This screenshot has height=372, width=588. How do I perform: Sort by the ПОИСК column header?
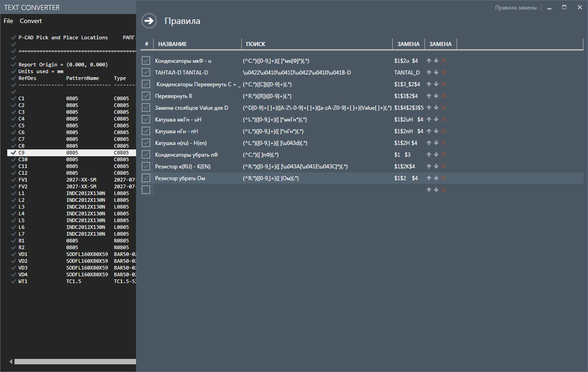pos(317,44)
